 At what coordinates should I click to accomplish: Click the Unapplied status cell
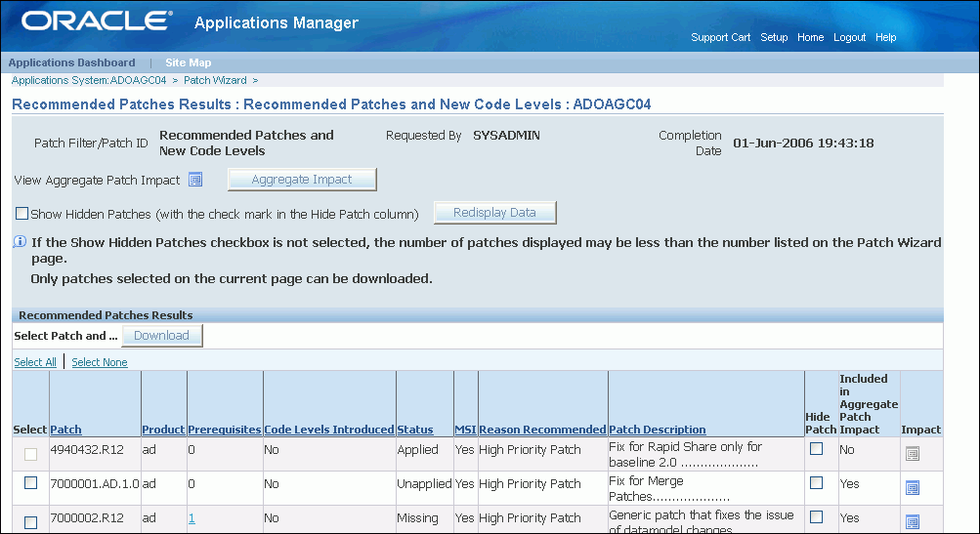tap(424, 484)
